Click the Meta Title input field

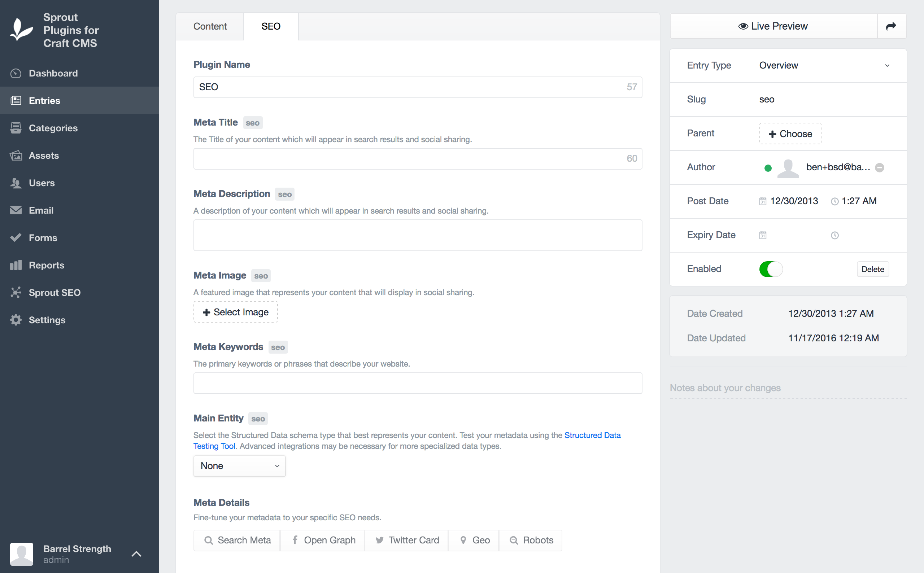pos(417,158)
